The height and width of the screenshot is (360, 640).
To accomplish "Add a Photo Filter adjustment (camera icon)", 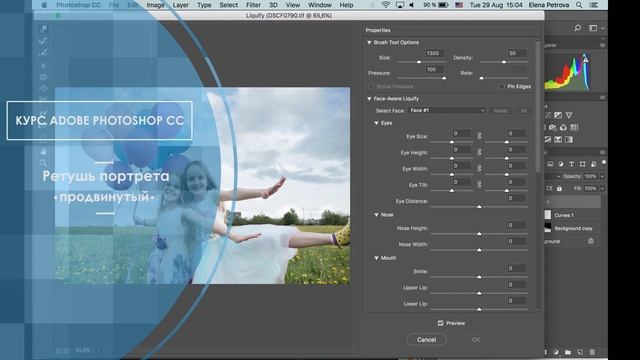I will [x=553, y=128].
